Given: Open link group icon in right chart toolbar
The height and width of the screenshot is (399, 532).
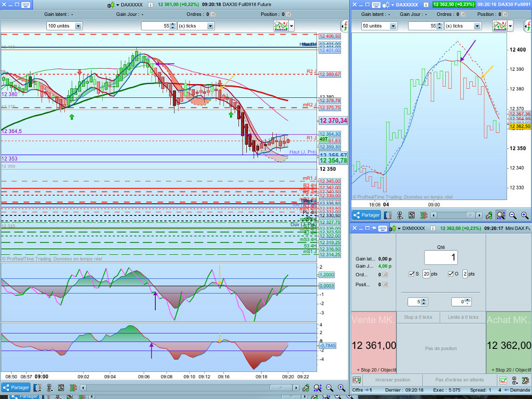Looking at the screenshot, I should click(x=400, y=215).
